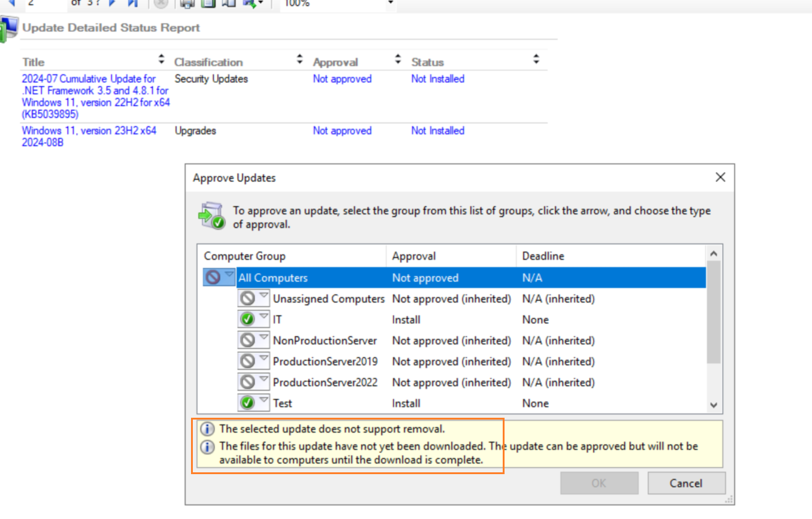Click the greyed-out OK button
812x519 pixels.
[x=599, y=483]
